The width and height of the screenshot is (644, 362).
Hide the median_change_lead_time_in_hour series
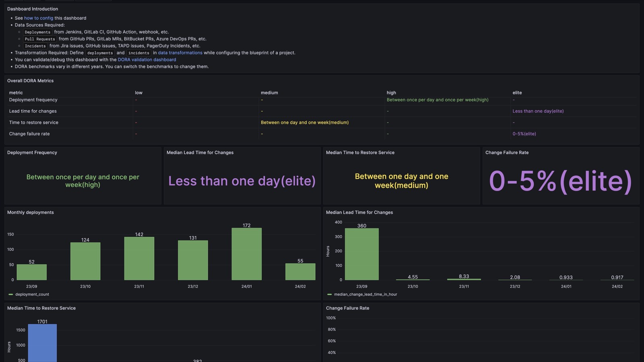point(366,294)
